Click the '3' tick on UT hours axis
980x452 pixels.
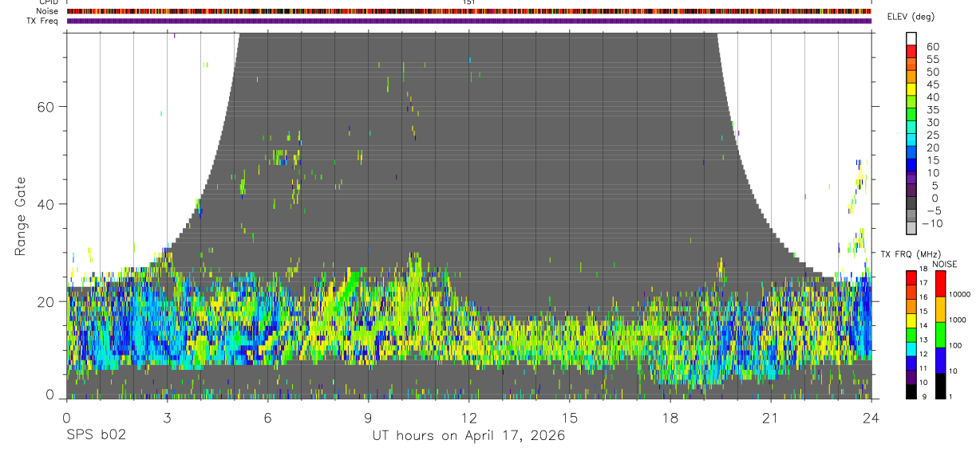[x=167, y=418]
